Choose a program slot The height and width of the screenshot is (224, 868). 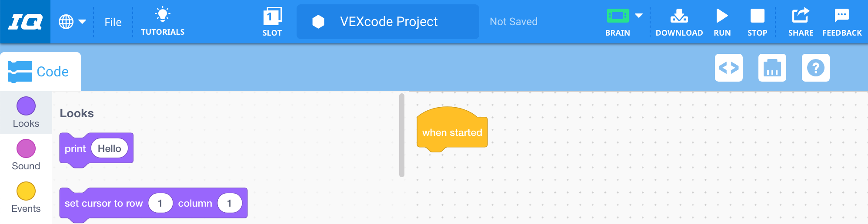tap(272, 21)
